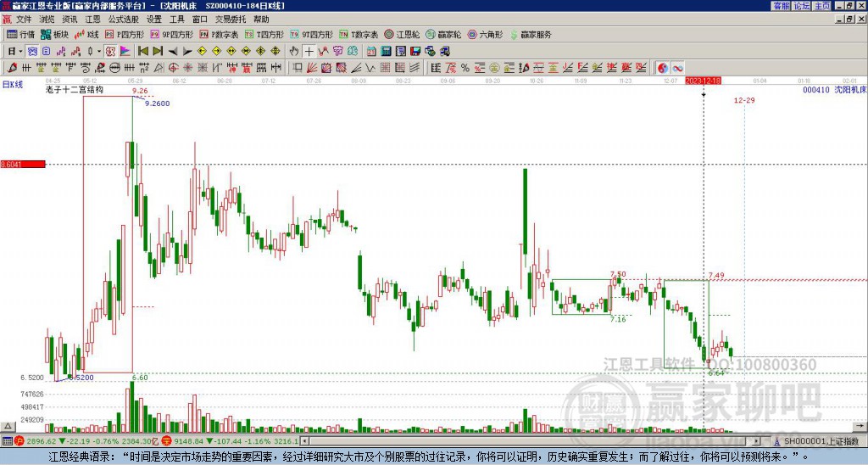Click the 沪 index icon in status bar
Screen dimensions: 868x465
(19, 441)
